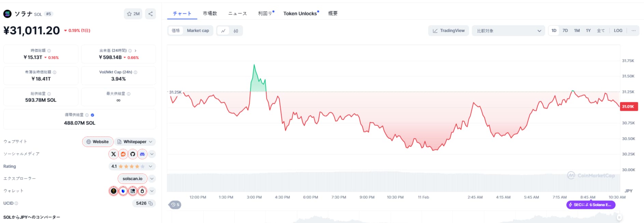Click the padlock wallet icon
This screenshot has height=223, width=644.
[142, 191]
